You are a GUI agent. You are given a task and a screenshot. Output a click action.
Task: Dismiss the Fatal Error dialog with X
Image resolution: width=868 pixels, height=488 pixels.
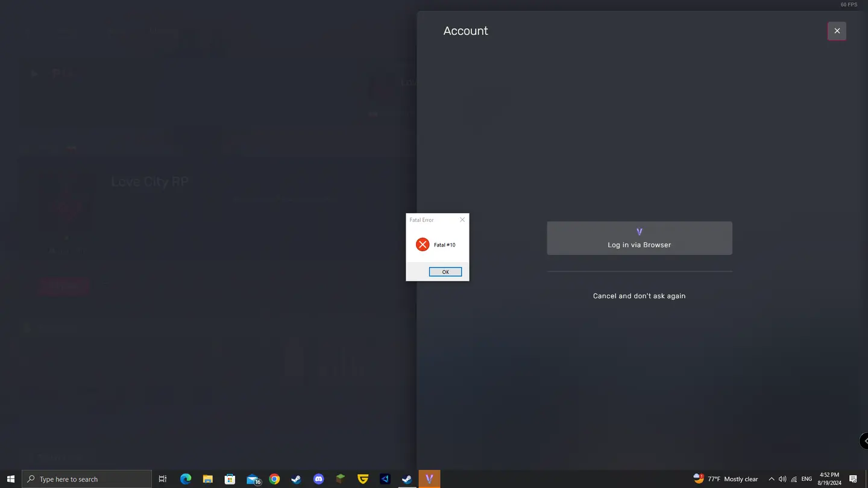click(462, 220)
